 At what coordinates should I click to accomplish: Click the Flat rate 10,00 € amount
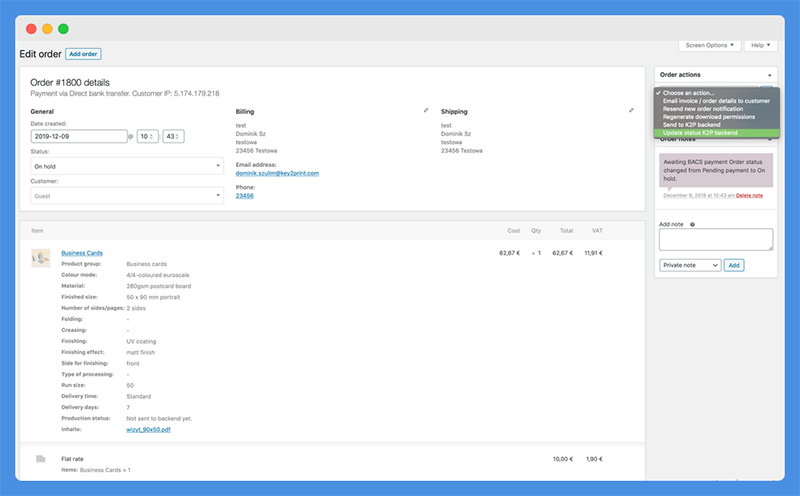(563, 459)
